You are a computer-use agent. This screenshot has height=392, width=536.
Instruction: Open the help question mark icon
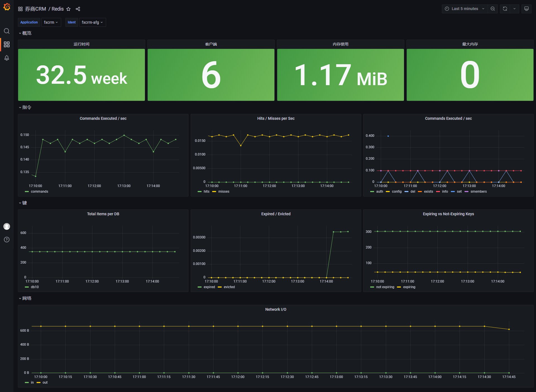(x=7, y=240)
